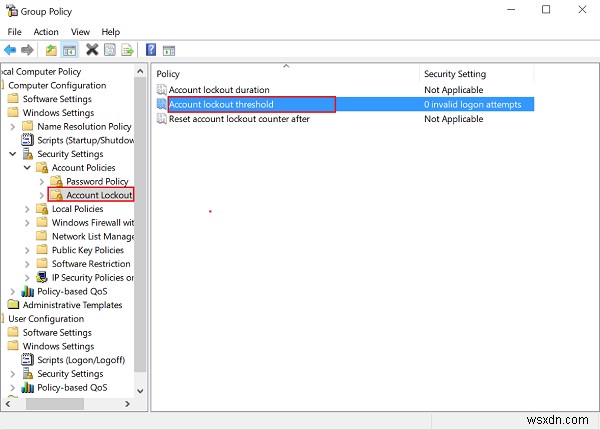Viewport: 600px width, 430px height.
Task: Click the tree scrollbar down arrow
Action: [140, 391]
